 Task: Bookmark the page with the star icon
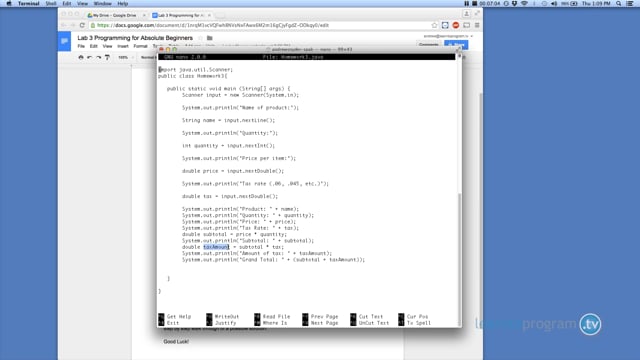pos(434,25)
